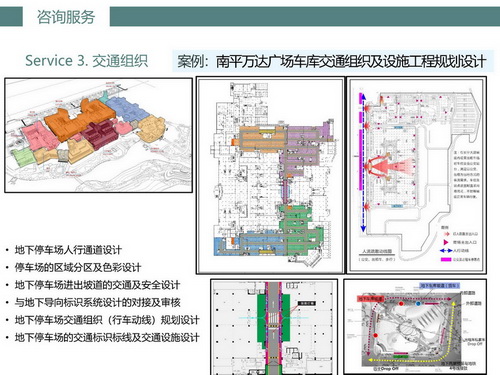
Task: Open the pedestrian flow diagram image
Action: 417,175
